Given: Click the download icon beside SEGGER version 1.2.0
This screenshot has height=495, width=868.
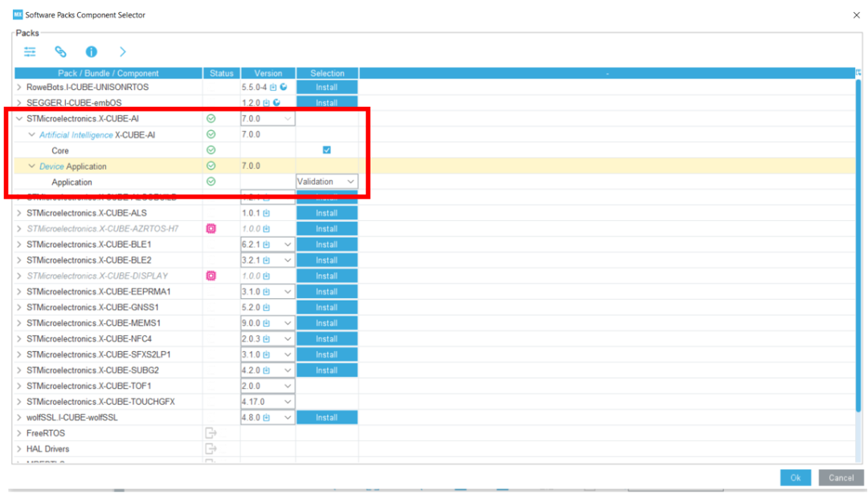Looking at the screenshot, I should pyautogui.click(x=266, y=103).
